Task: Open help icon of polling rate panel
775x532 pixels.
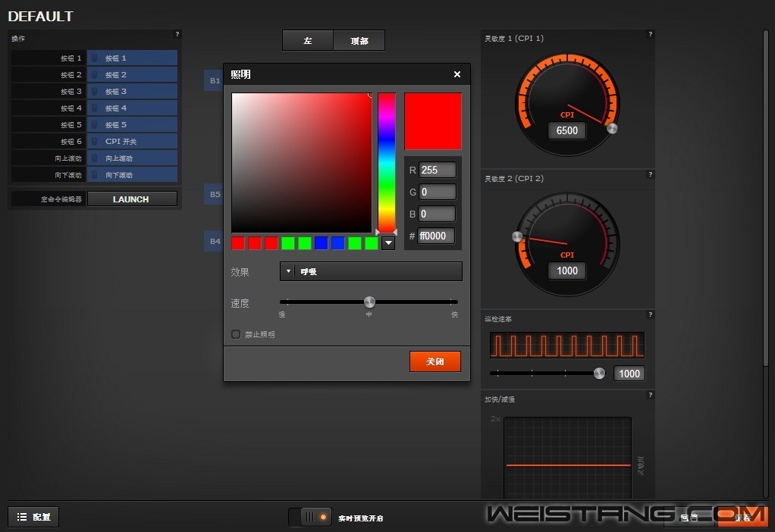Action: (x=651, y=315)
